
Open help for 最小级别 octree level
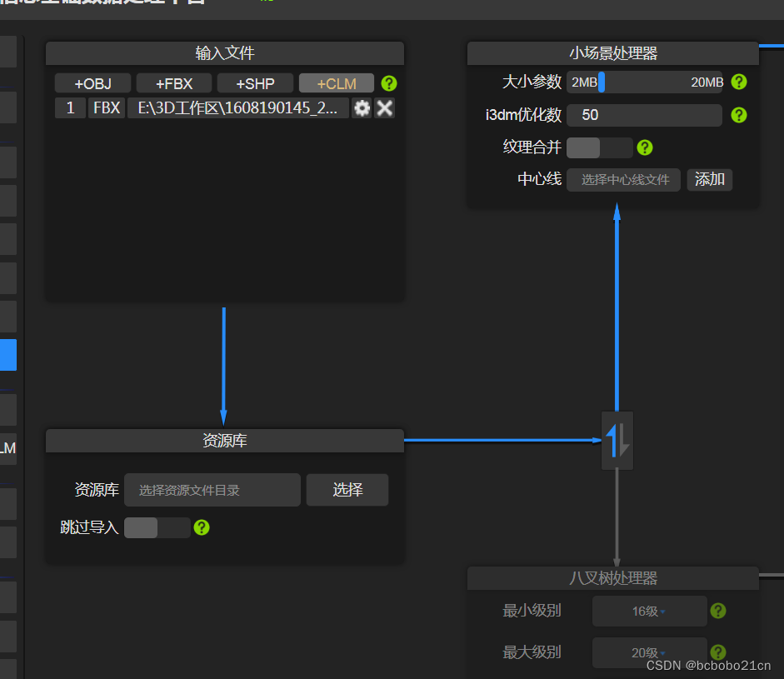[x=718, y=611]
